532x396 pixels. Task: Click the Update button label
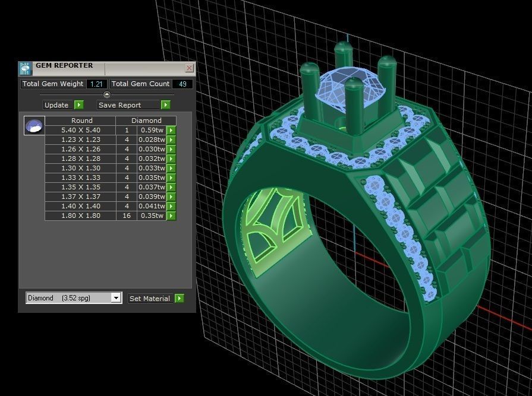pyautogui.click(x=58, y=105)
